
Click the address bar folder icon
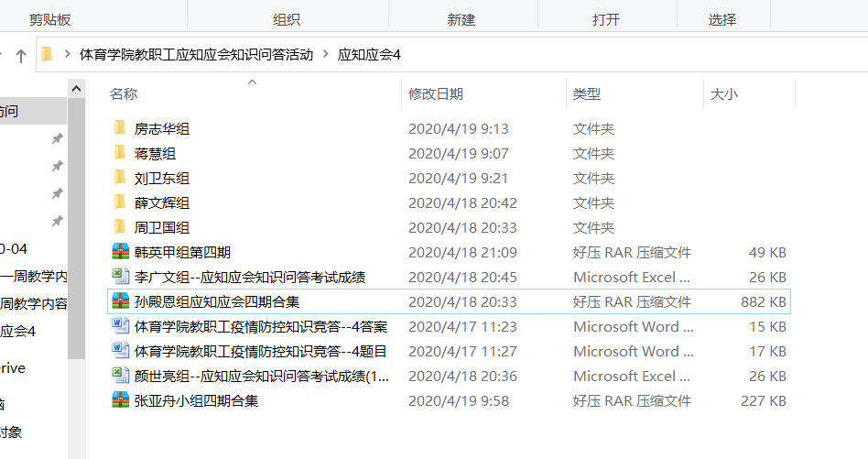48,55
